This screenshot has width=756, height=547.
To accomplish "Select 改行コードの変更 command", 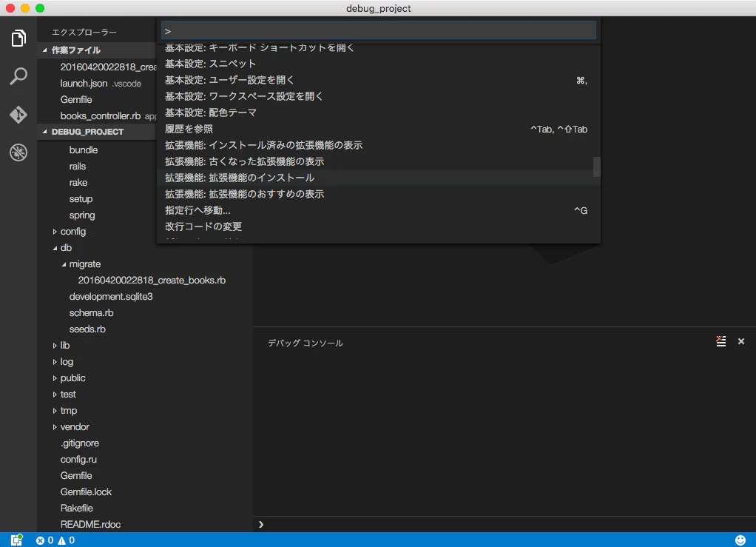I will click(379, 226).
